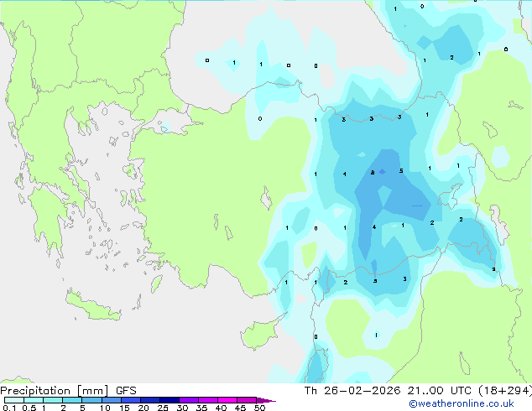Click the 5–10 mm legend color box

pyautogui.click(x=91, y=400)
